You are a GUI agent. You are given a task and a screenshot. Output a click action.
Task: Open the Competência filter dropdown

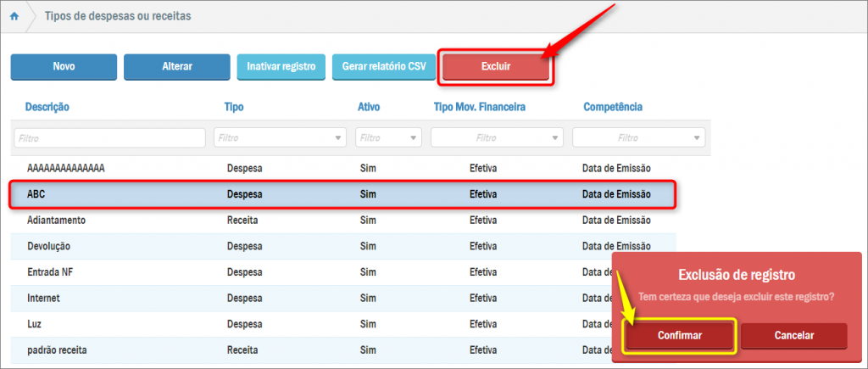[x=638, y=137]
